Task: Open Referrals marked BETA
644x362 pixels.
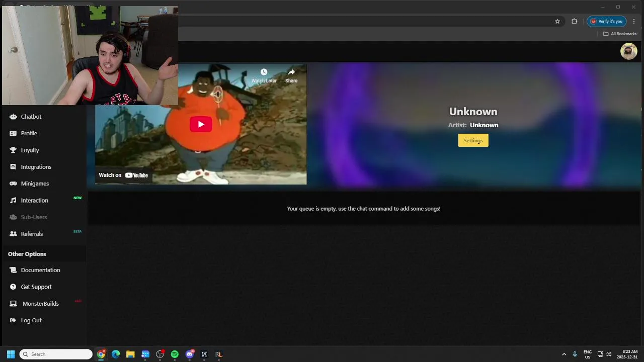Action: (32, 234)
